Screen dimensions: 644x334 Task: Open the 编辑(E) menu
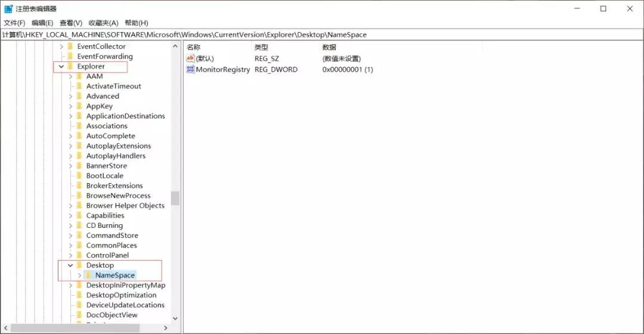[42, 23]
